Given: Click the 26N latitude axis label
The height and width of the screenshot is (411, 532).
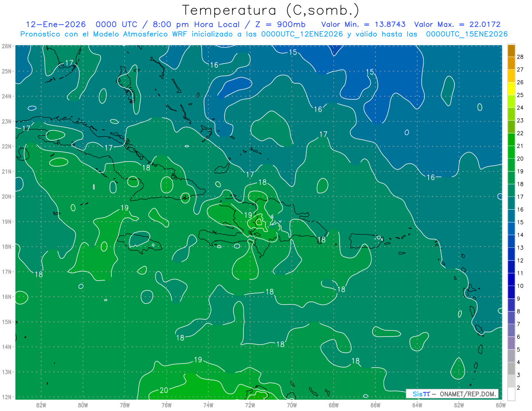Looking at the screenshot, I should click(x=6, y=46).
